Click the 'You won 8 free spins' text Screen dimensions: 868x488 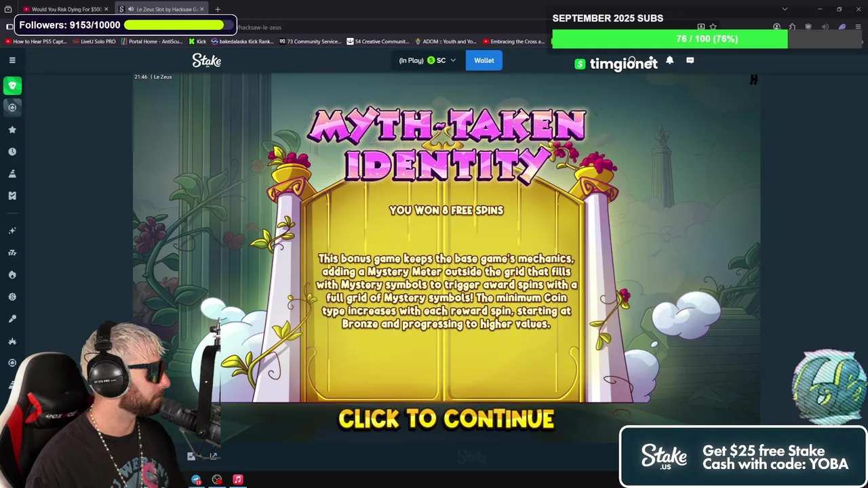446,210
